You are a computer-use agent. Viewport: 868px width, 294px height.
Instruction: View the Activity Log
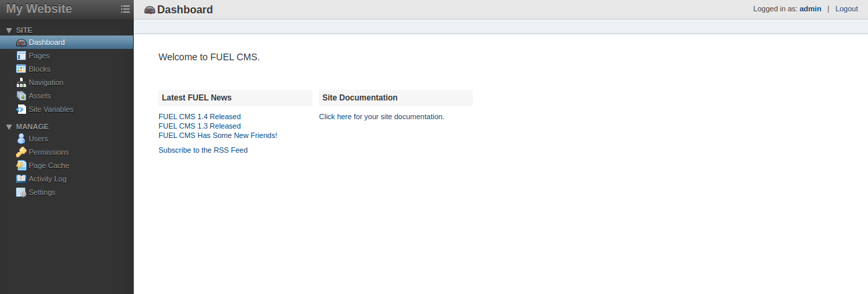click(67, 179)
